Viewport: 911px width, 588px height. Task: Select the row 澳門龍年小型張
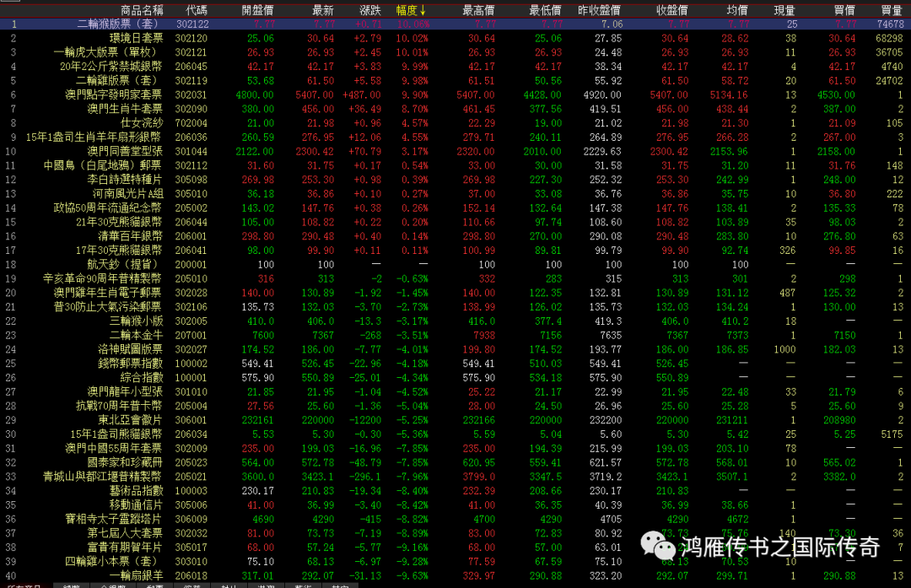pyautogui.click(x=455, y=391)
